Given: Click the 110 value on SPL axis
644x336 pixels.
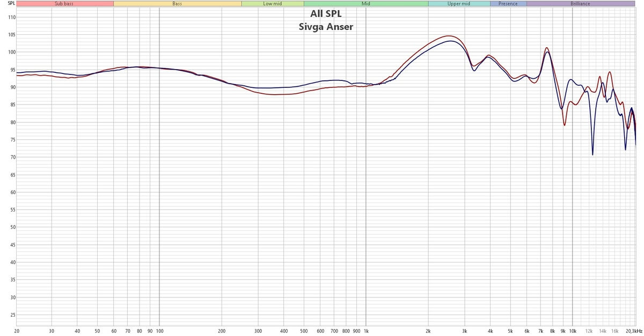Looking at the screenshot, I should pos(12,17).
